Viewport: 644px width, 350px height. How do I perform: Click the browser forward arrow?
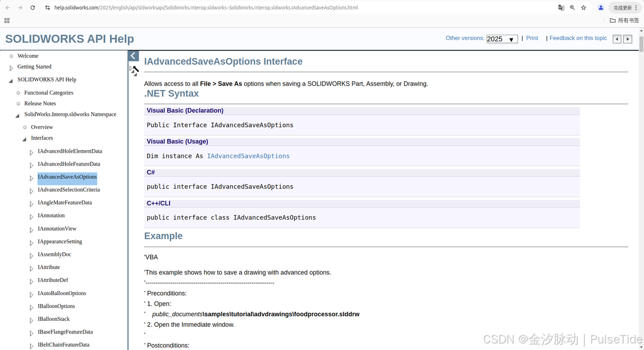click(x=20, y=8)
